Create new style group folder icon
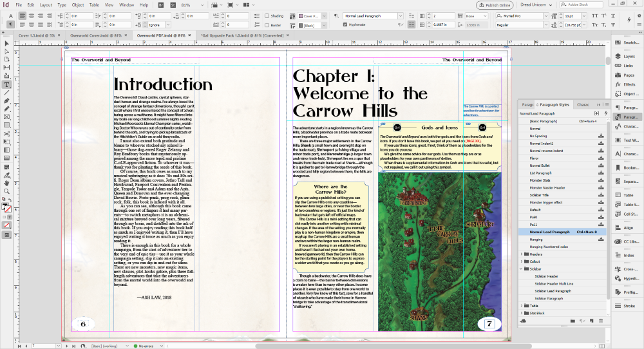 573,321
